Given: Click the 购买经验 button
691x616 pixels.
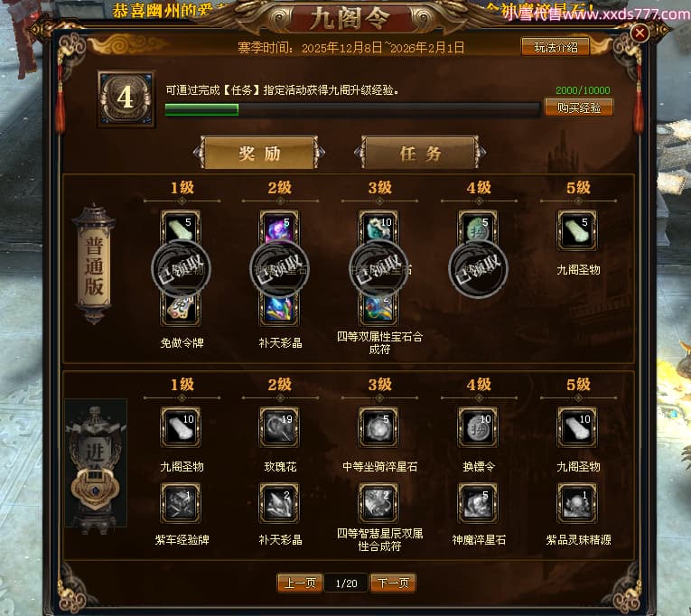Looking at the screenshot, I should (x=579, y=107).
